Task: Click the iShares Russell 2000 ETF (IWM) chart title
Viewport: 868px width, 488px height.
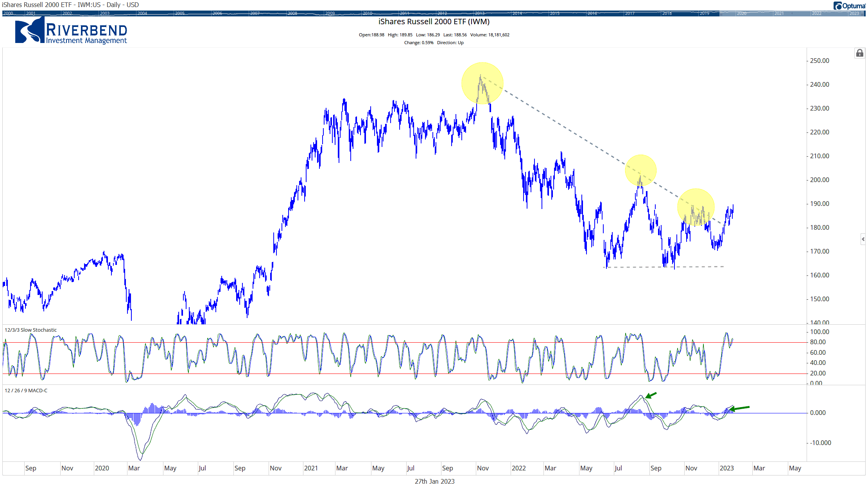Action: coord(434,22)
